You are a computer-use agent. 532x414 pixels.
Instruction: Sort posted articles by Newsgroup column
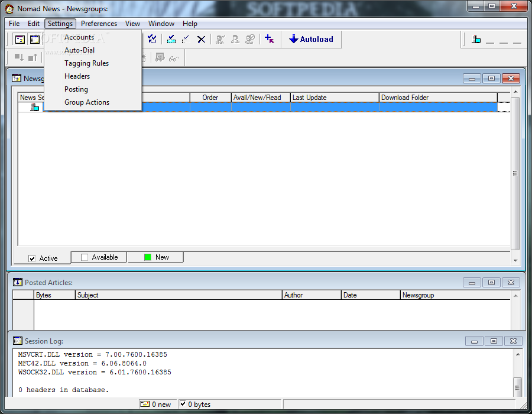coord(455,295)
